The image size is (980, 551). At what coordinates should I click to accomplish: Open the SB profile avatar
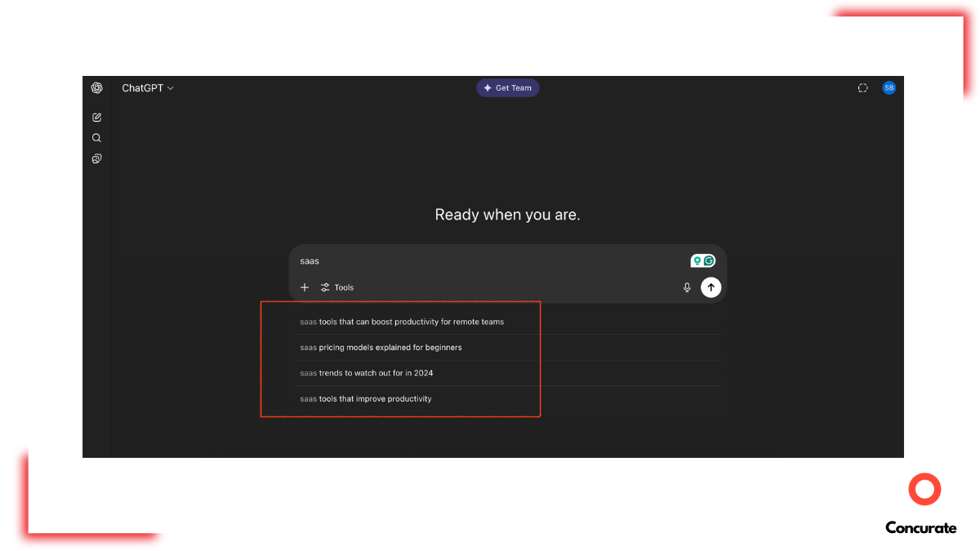click(889, 88)
